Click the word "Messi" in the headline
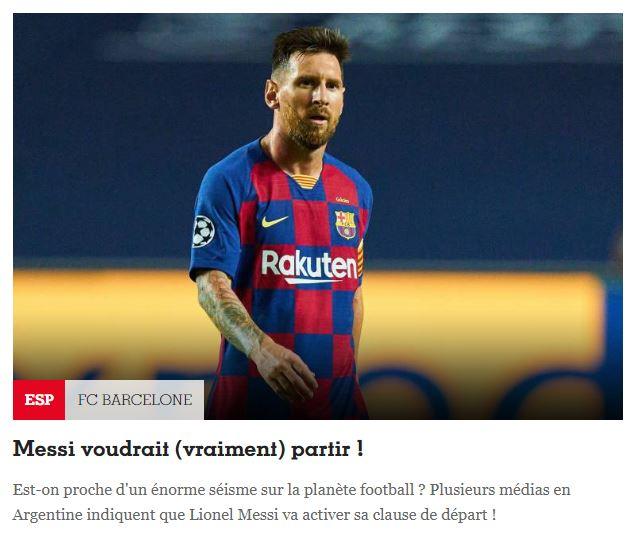Image resolution: width=631 pixels, height=535 pixels. point(43,448)
